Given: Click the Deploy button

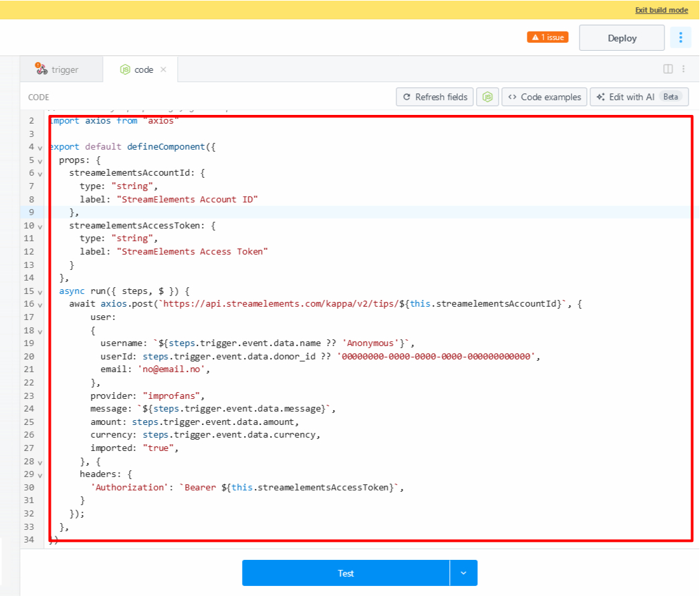Looking at the screenshot, I should (621, 38).
